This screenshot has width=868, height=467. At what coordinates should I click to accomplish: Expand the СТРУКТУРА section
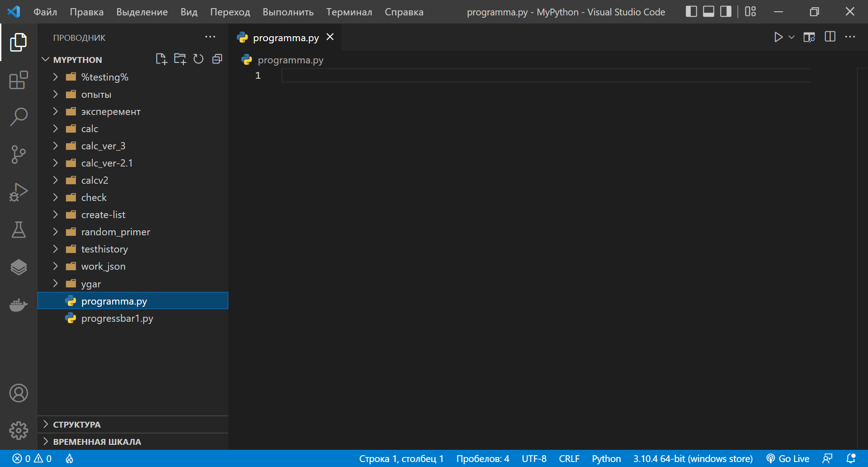click(x=77, y=424)
